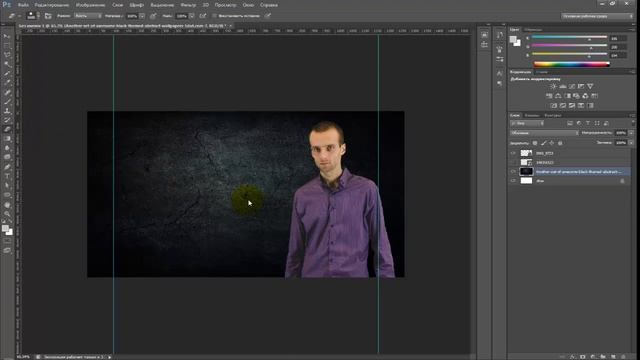Image resolution: width=640 pixels, height=360 pixels.
Task: Open the layer Opacity arrow
Action: (631, 133)
